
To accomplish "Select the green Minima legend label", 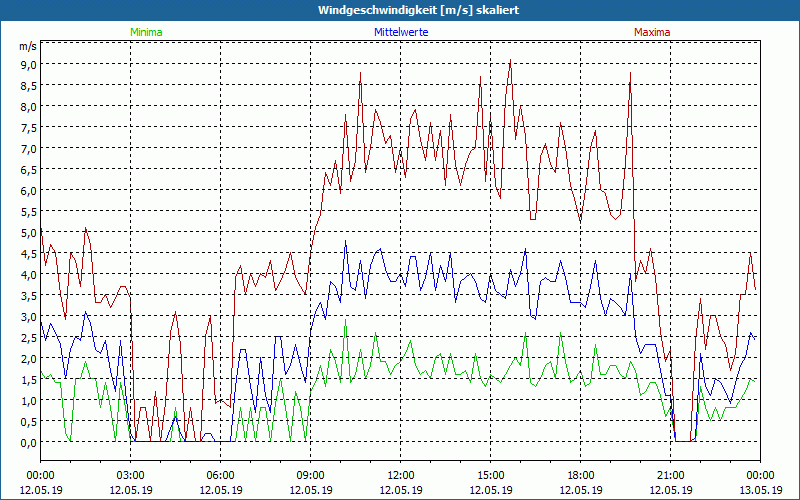I will tap(146, 32).
